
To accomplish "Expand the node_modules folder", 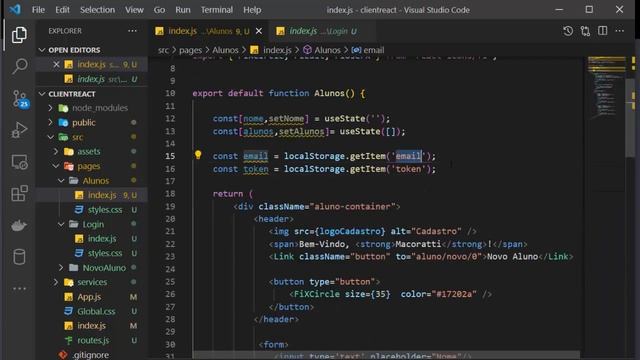I will point(51,108).
